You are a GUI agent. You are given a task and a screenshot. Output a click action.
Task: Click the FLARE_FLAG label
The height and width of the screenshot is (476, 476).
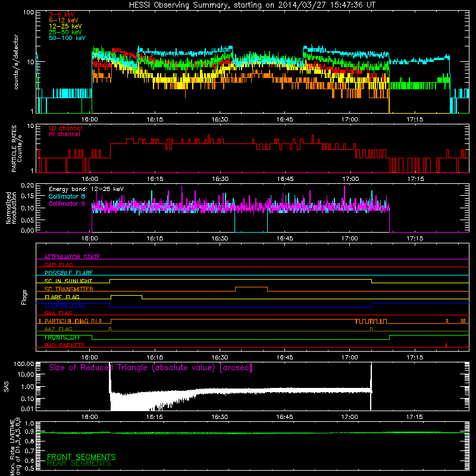pos(62,297)
